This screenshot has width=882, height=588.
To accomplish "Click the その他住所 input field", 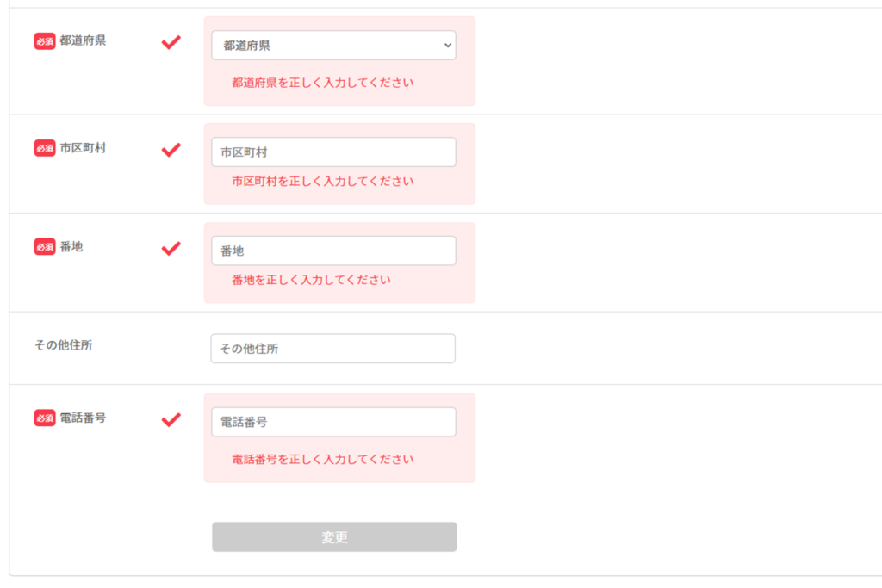I will 333,349.
